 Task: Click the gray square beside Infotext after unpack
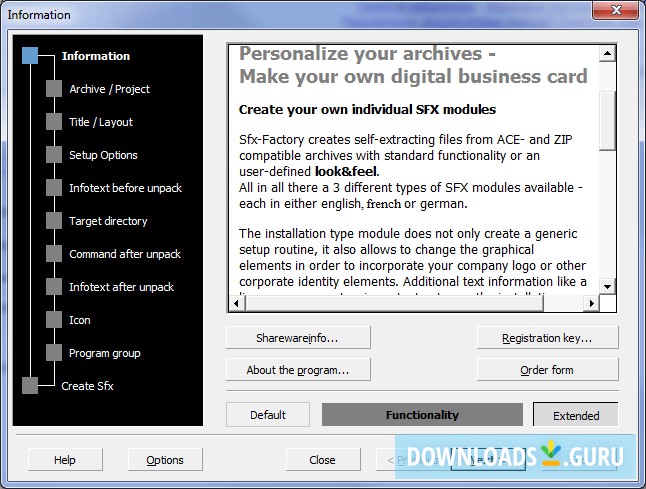click(x=54, y=287)
